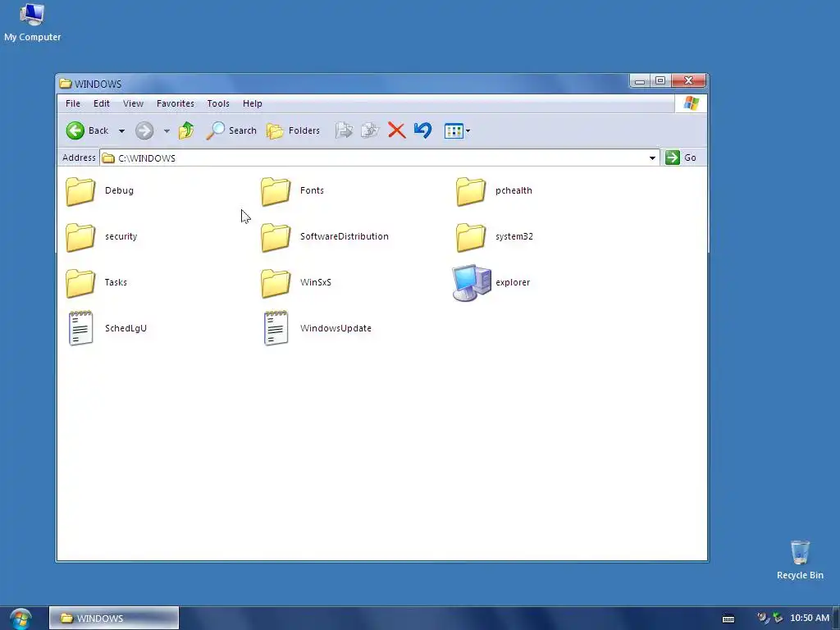Select the explorer application icon

pos(472,283)
